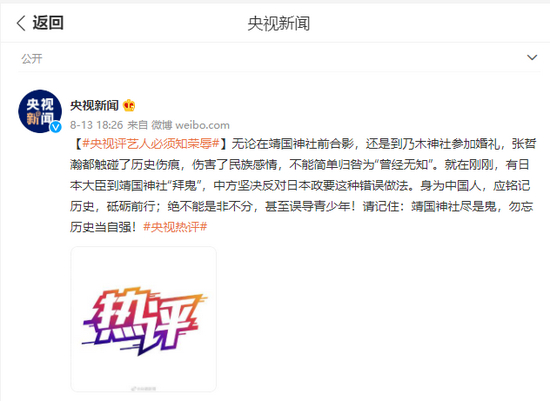Click the small watermark under the thumbnail
This screenshot has width=550, height=401.
(143, 389)
